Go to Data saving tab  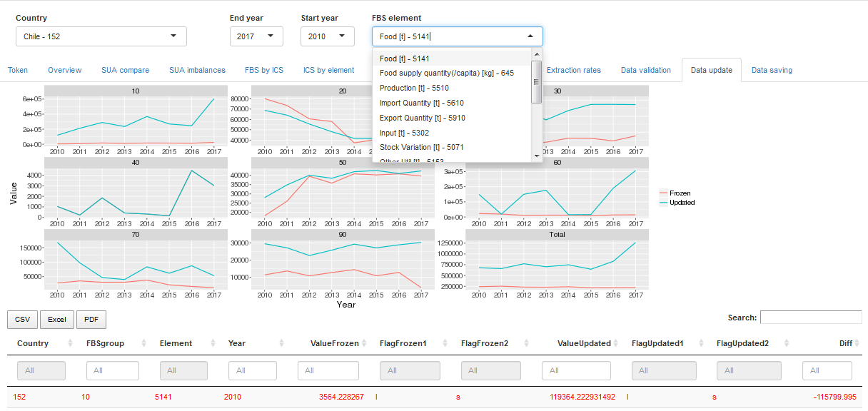click(772, 70)
